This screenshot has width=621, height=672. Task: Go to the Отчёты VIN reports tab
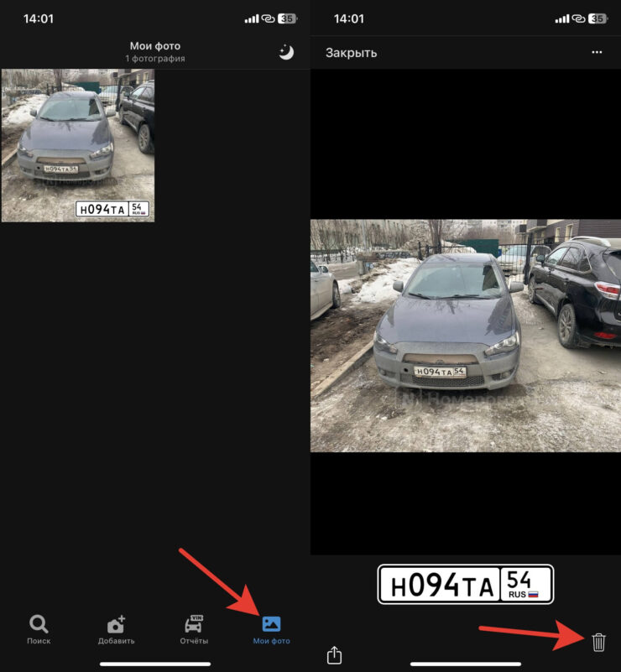194,629
